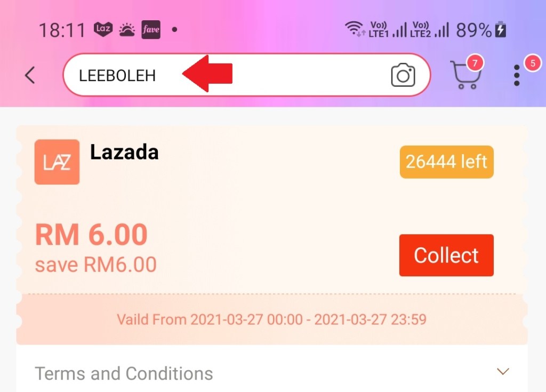Expand Terms and Conditions chevron
Image resolution: width=546 pixels, height=392 pixels.
503,371
